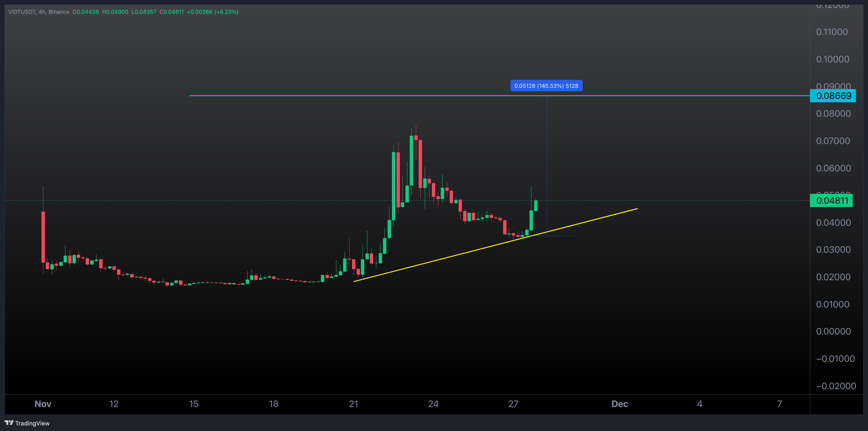Click the Nov label on time axis

point(43,404)
